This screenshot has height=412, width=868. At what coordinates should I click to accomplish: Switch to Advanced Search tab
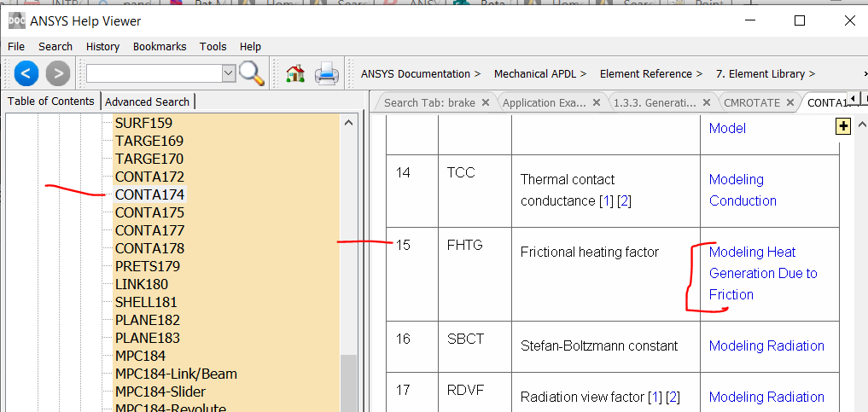(x=148, y=102)
